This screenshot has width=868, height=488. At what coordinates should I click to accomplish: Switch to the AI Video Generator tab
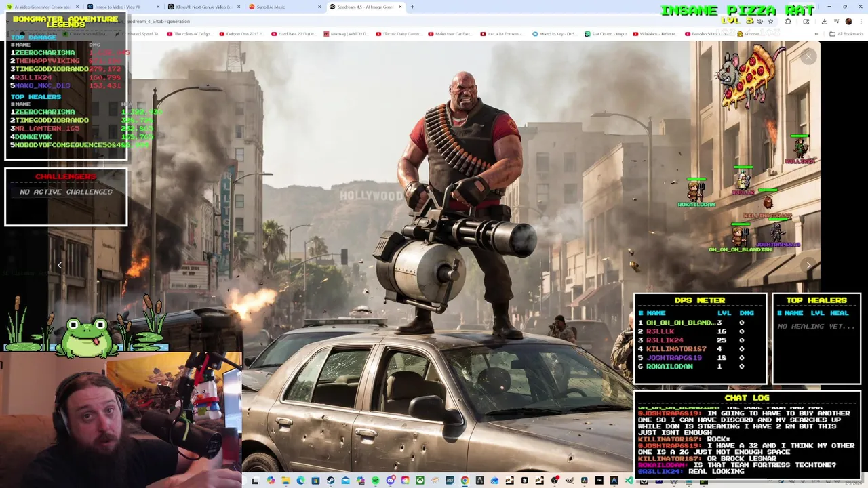[42, 7]
